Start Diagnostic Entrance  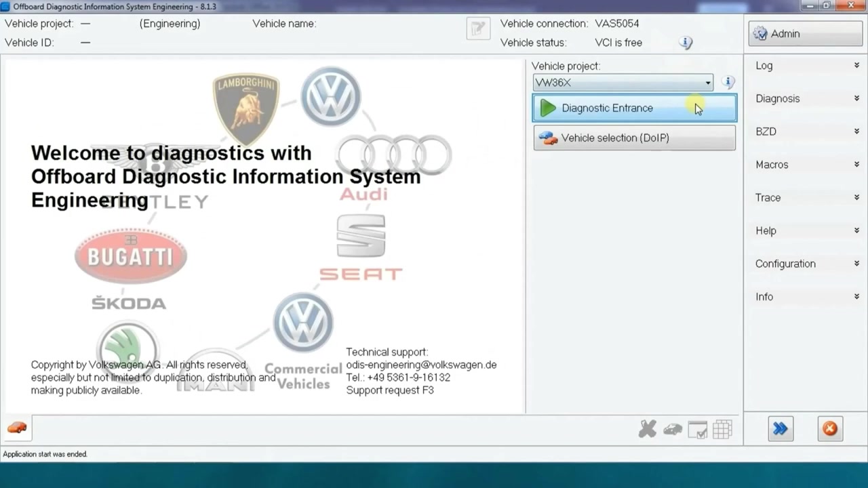pos(635,108)
